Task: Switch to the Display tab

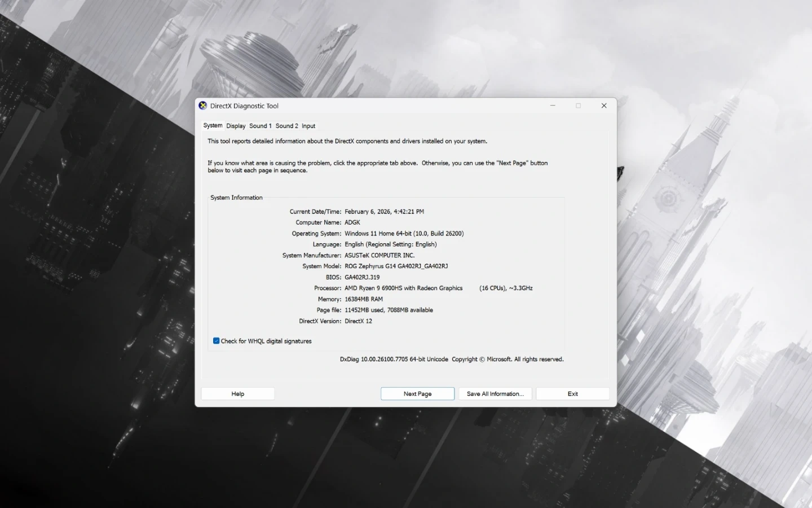Action: [x=236, y=126]
